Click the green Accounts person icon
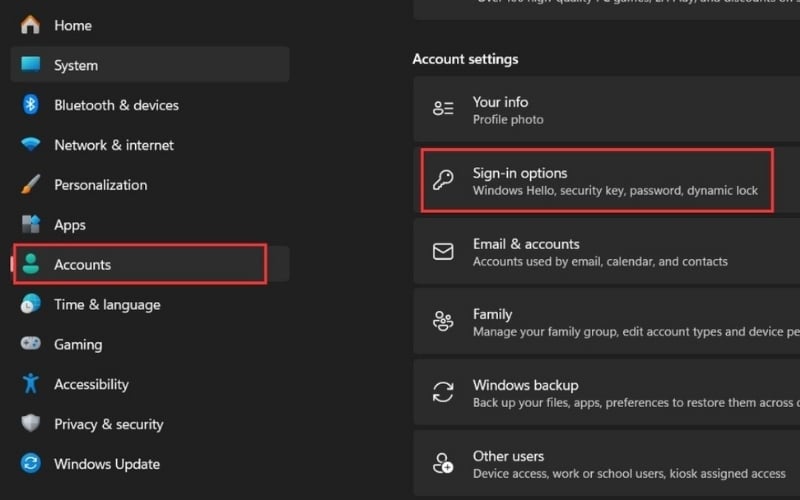 tap(30, 264)
